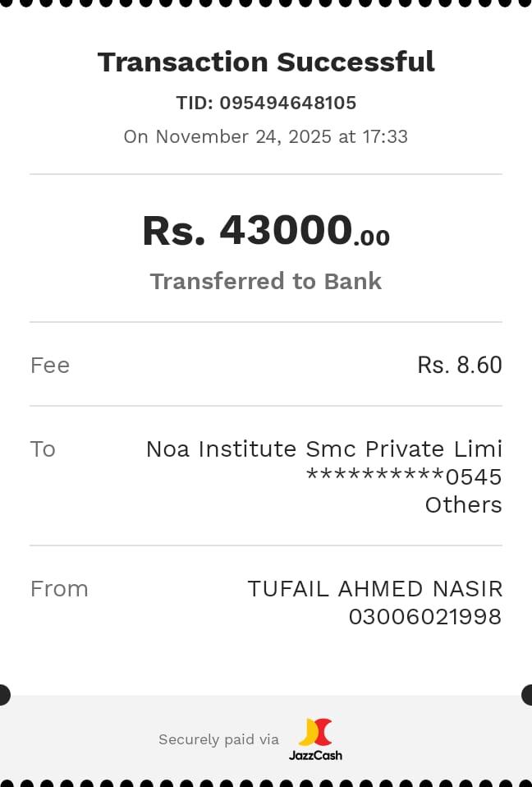
Task: Click the Others bank text
Action: pyautogui.click(x=463, y=504)
